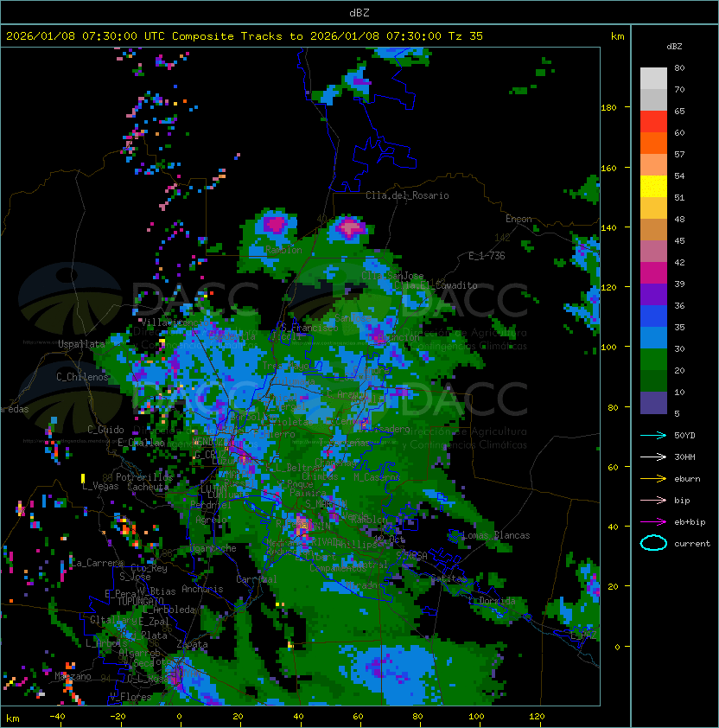Click the yellow eburn arrow in legend
Viewport: 719px width, 728px height.
[653, 479]
